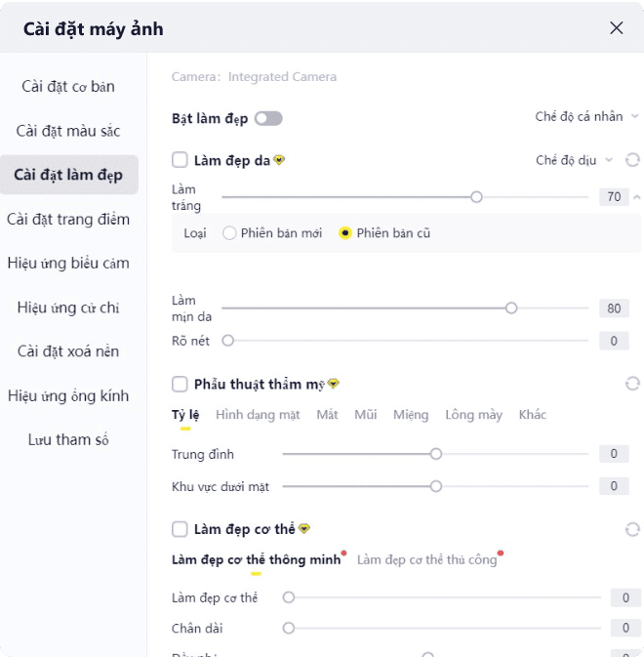Switch to the Hình dạng mặt tab
The height and width of the screenshot is (657, 644).
click(258, 415)
